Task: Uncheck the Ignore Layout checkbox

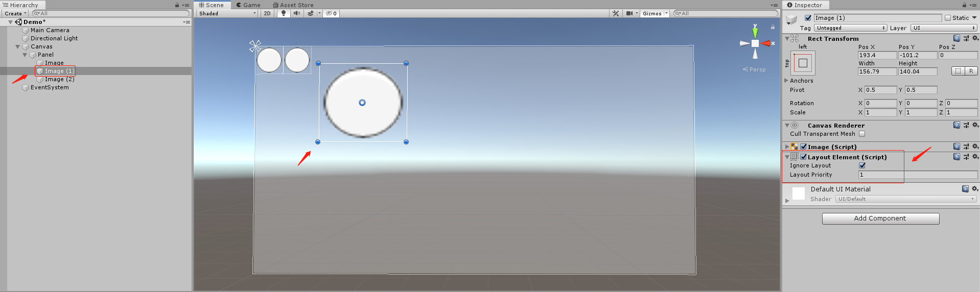Action: point(862,165)
